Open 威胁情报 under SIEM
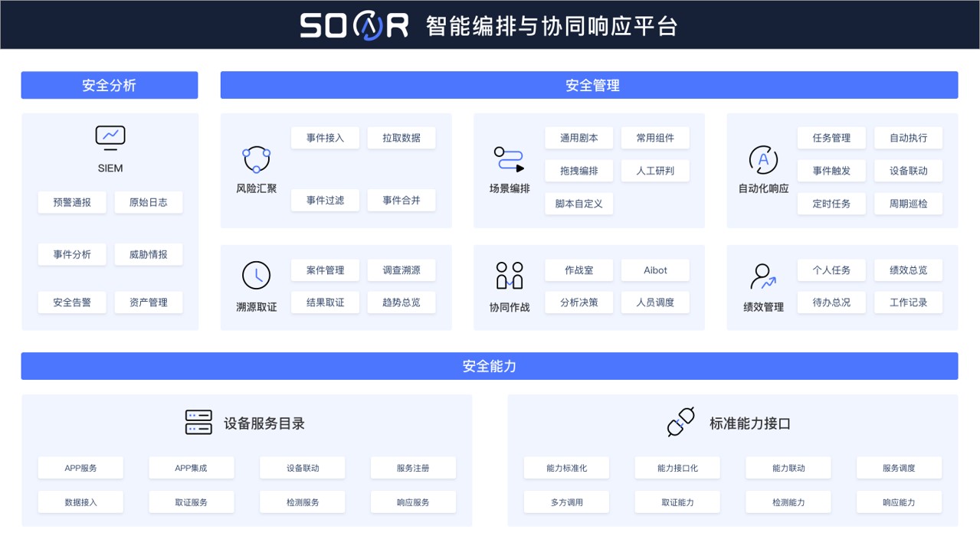 149,255
